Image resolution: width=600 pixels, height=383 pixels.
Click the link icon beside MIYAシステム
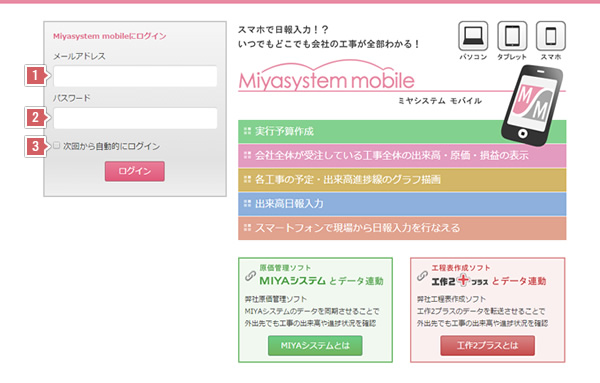[x=250, y=276]
